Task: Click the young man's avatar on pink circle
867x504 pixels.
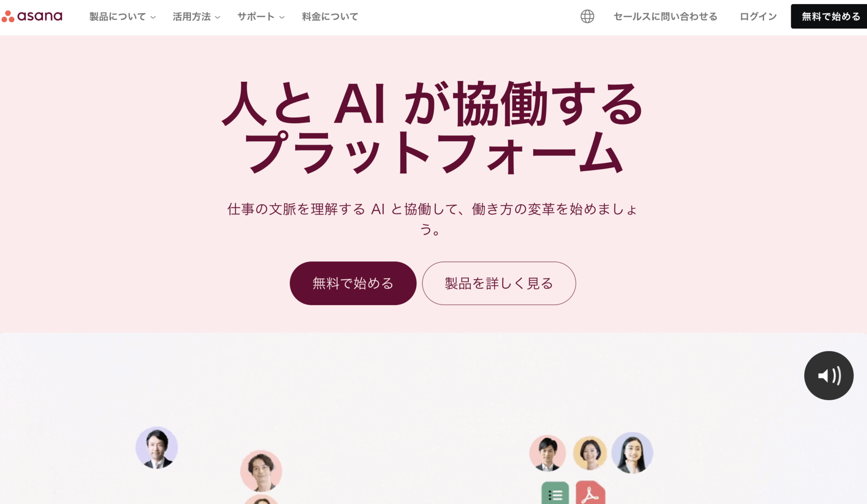Action: point(261,471)
